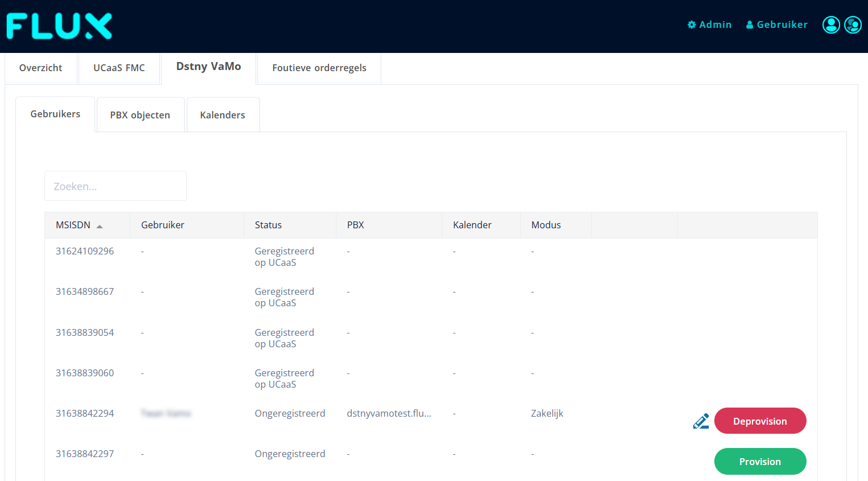Image resolution: width=868 pixels, height=481 pixels.
Task: Click the MSISDN sort arrow icon
Action: click(x=100, y=227)
